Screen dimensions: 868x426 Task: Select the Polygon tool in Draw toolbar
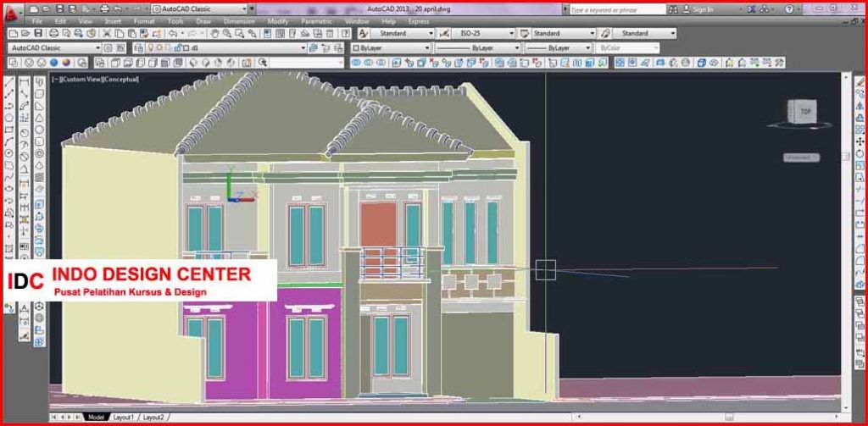[x=8, y=119]
